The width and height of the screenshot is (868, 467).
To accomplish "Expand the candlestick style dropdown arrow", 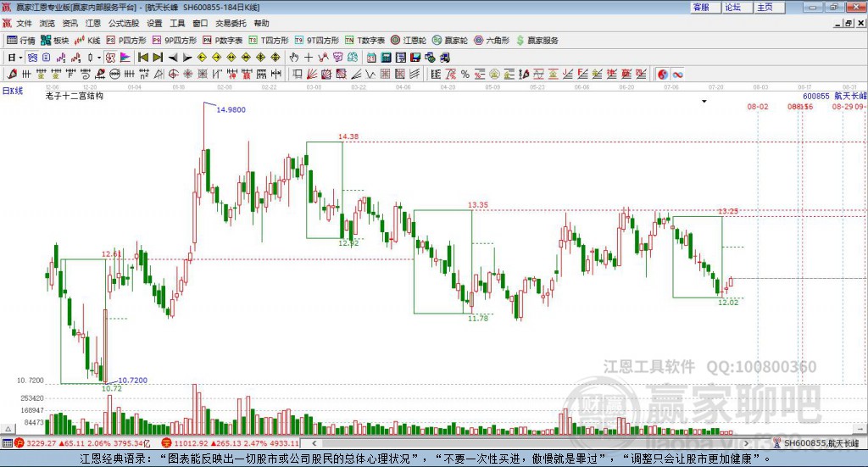I will [x=99, y=58].
